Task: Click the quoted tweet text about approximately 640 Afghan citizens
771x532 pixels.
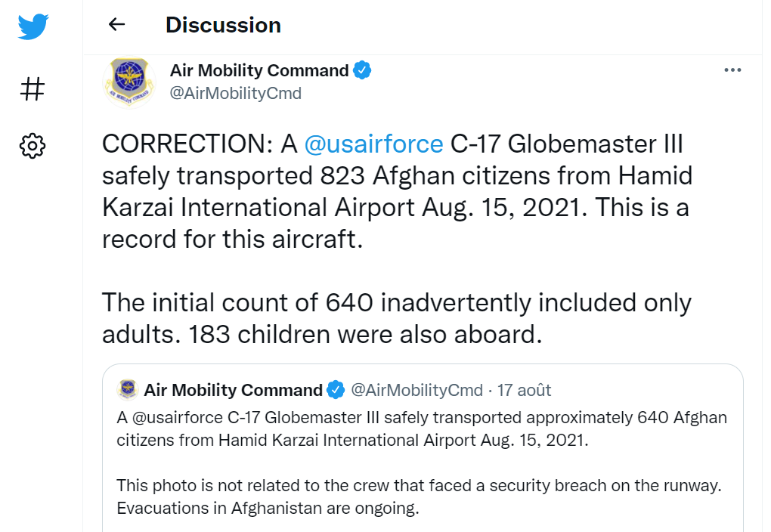Action: coord(421,428)
